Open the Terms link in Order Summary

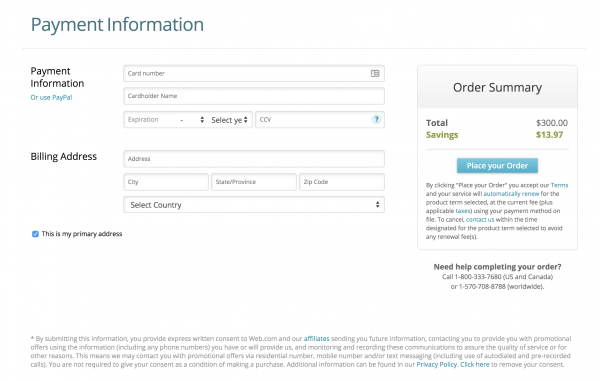pos(559,185)
